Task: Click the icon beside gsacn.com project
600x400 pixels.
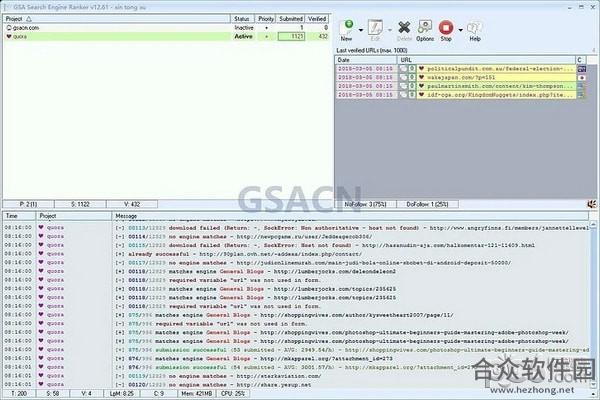Action: 9,28
